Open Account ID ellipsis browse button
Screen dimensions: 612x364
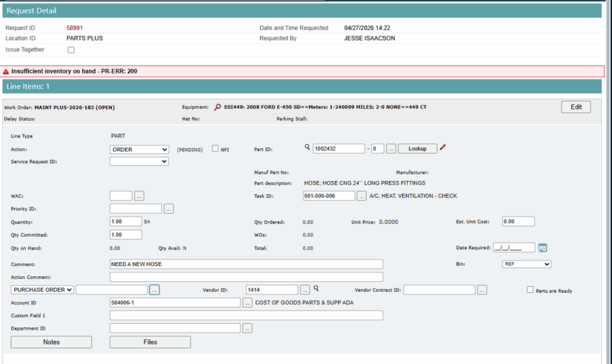248,303
